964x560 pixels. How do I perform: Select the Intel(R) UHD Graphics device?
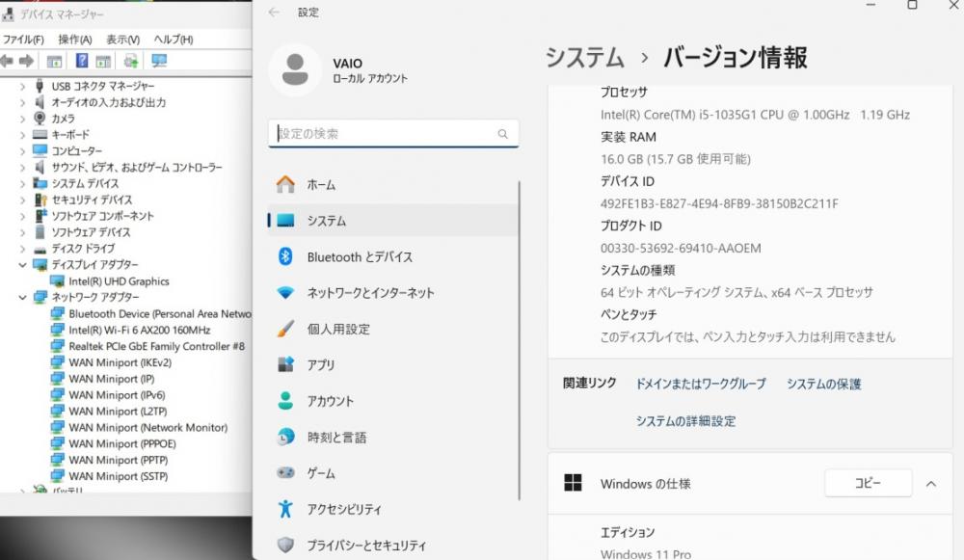119,281
